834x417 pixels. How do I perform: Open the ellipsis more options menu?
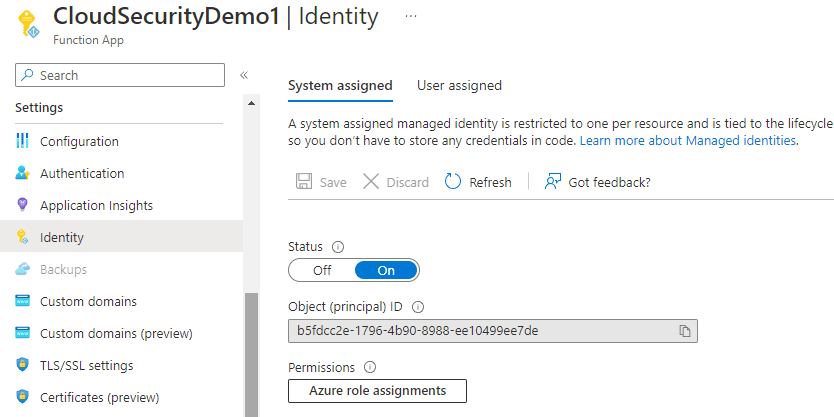coord(411,16)
